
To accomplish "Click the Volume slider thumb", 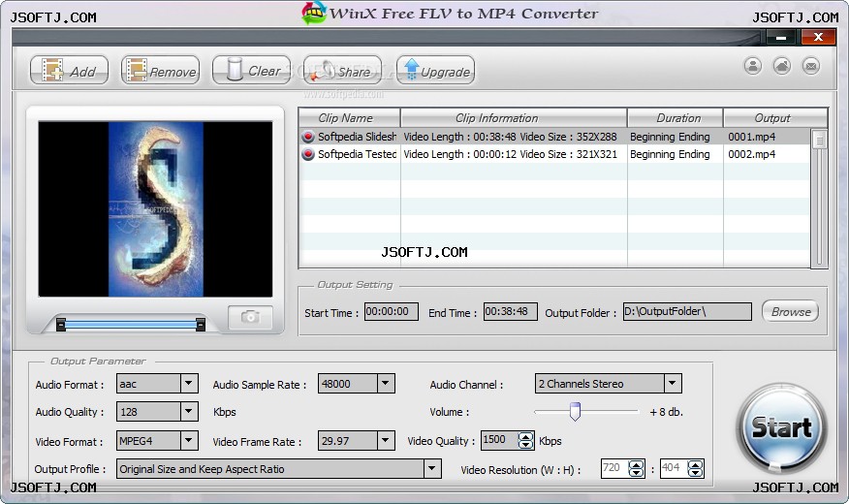I will coord(575,411).
